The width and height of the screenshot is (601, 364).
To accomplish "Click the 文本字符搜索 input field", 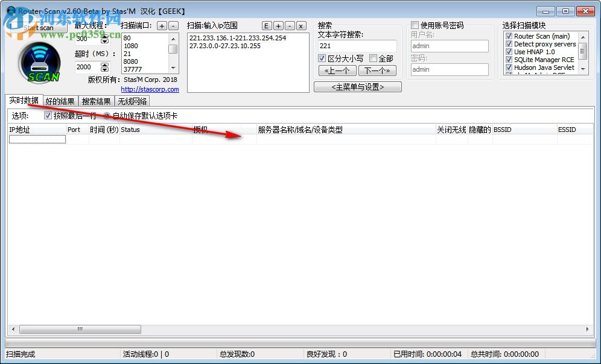I will (x=357, y=45).
